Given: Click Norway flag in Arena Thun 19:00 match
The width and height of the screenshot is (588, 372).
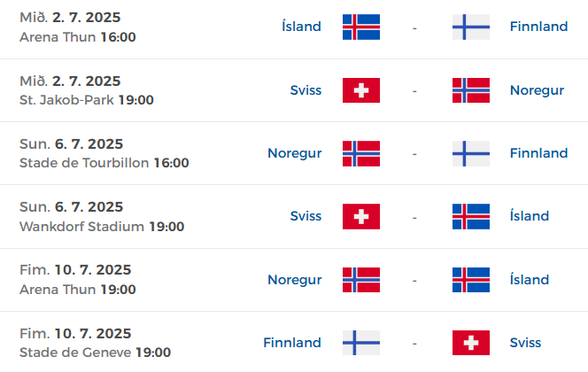Looking at the screenshot, I should point(361,280).
